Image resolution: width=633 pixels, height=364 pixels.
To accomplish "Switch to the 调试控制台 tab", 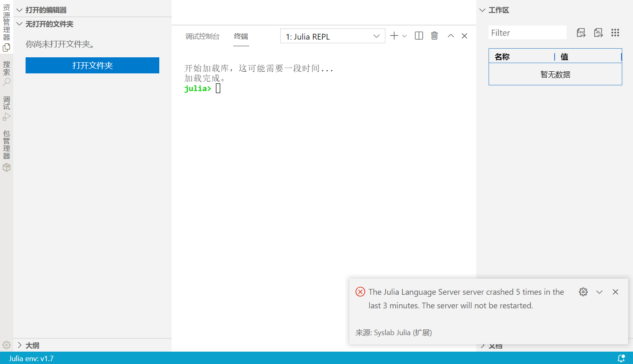I will click(x=202, y=36).
